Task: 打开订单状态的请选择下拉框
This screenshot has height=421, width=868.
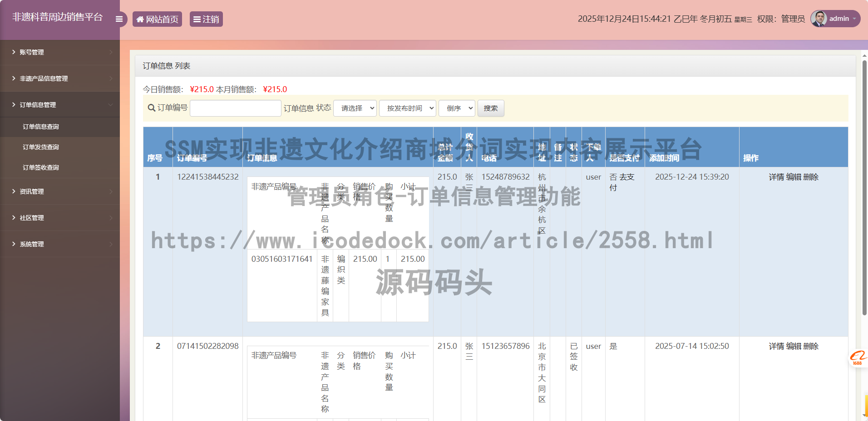Action: click(355, 108)
